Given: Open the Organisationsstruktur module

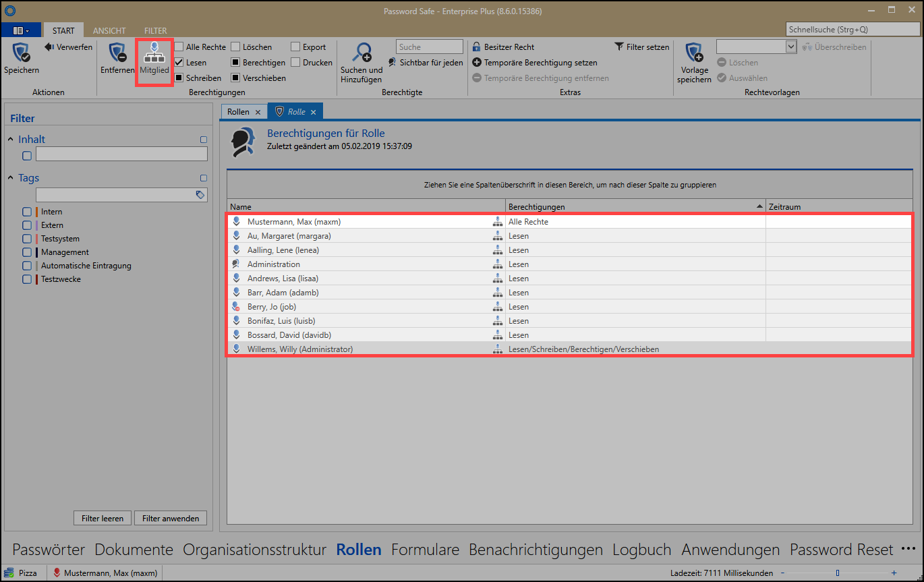Looking at the screenshot, I should point(255,550).
